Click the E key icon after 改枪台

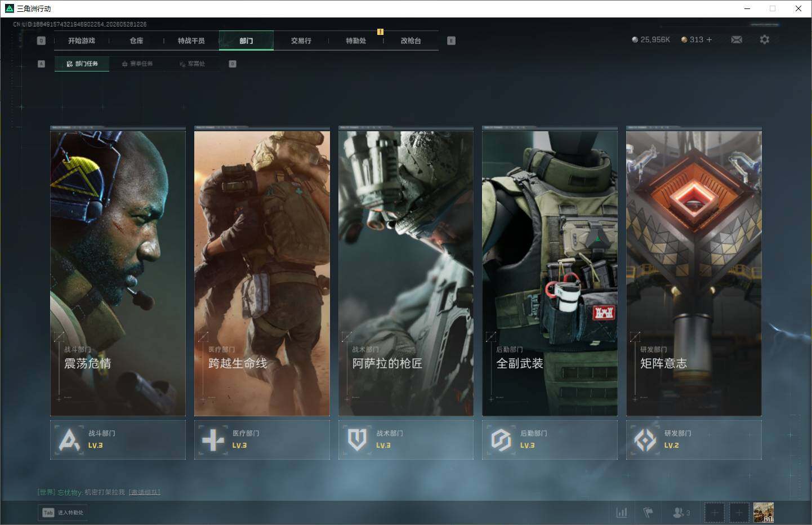[x=451, y=41]
